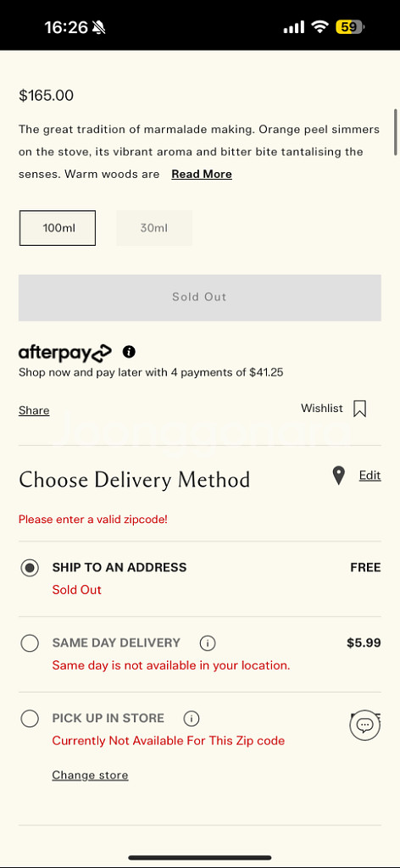The height and width of the screenshot is (868, 400).
Task: Select Same Day Delivery radio button
Action: 30,643
